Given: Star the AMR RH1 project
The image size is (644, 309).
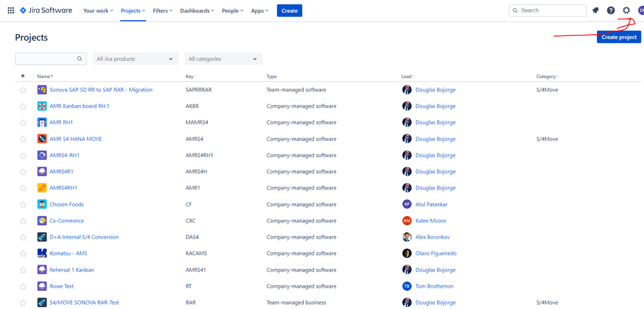Looking at the screenshot, I should (23, 123).
